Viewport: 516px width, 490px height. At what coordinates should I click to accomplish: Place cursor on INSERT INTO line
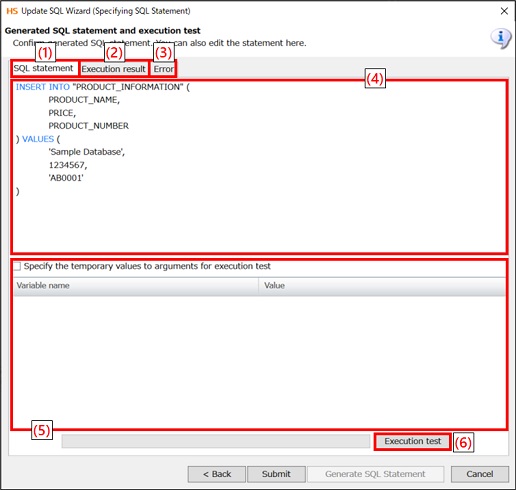pos(103,87)
